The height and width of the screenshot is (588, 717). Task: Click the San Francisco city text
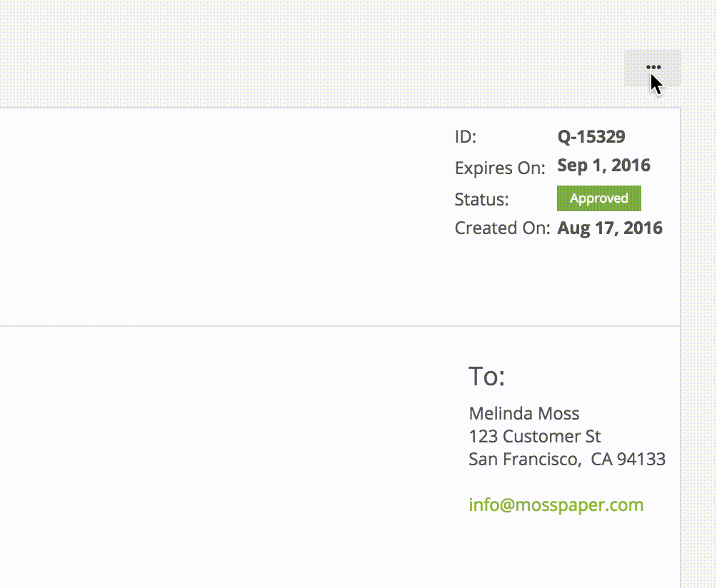[524, 459]
